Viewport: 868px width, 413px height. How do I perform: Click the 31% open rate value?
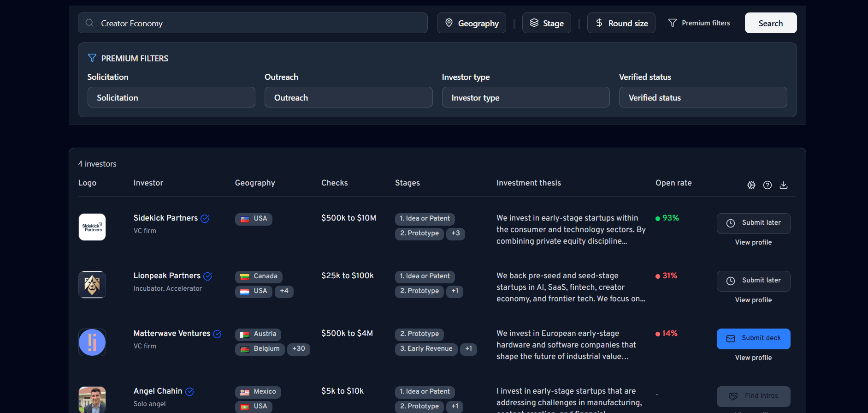(670, 275)
